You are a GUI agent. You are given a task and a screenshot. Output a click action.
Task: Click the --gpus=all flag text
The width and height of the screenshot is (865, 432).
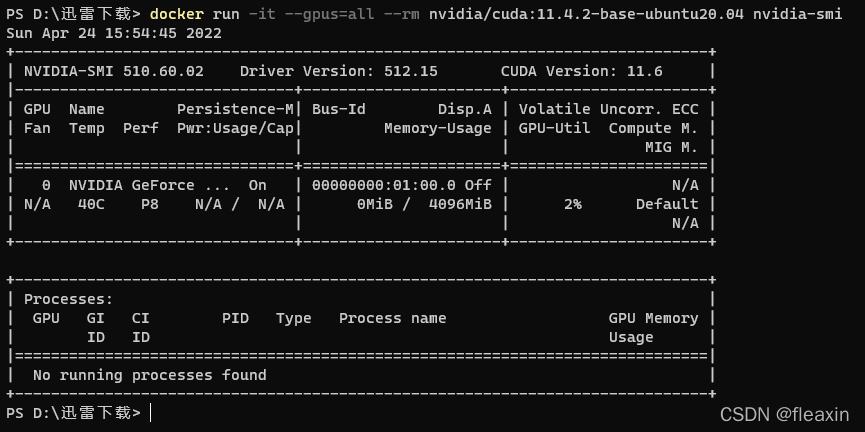[x=329, y=14]
